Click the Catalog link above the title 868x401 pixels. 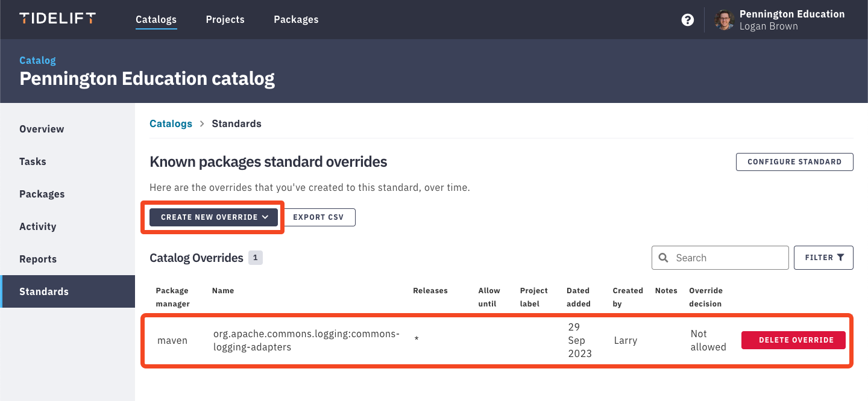[37, 60]
